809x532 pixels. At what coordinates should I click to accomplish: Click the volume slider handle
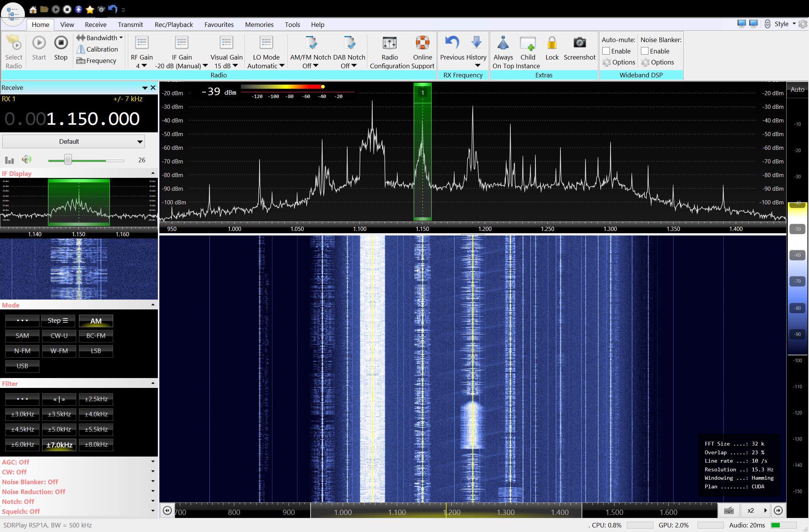(x=68, y=160)
